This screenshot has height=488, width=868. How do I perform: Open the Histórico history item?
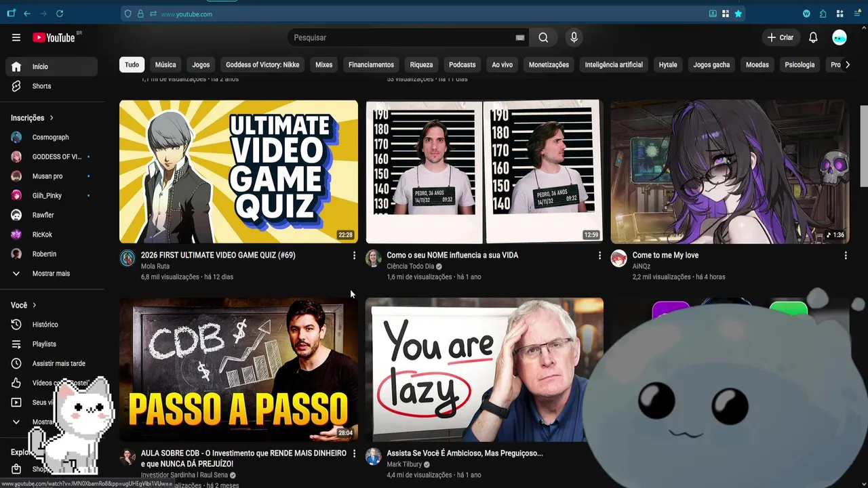point(52,325)
